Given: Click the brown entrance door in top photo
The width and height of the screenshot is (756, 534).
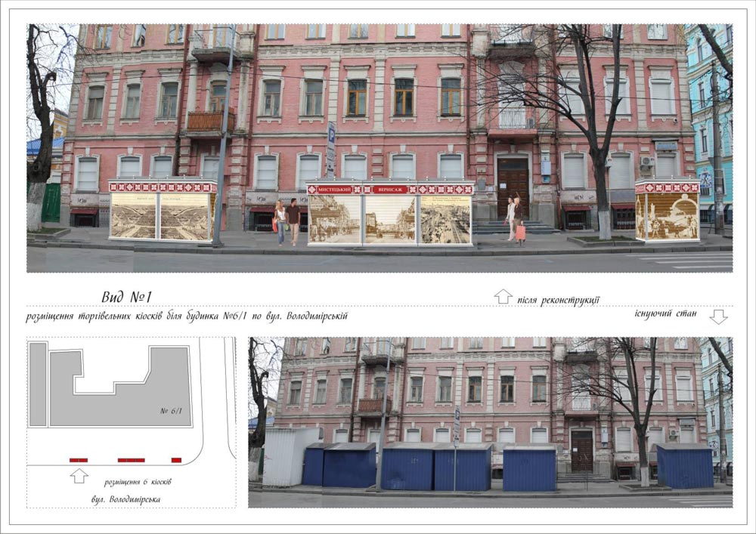Looking at the screenshot, I should pos(513,189).
